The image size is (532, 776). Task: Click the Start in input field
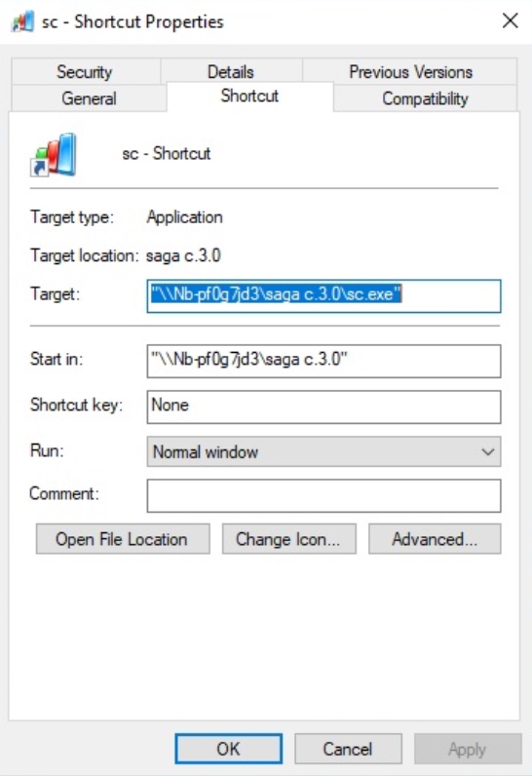[323, 361]
